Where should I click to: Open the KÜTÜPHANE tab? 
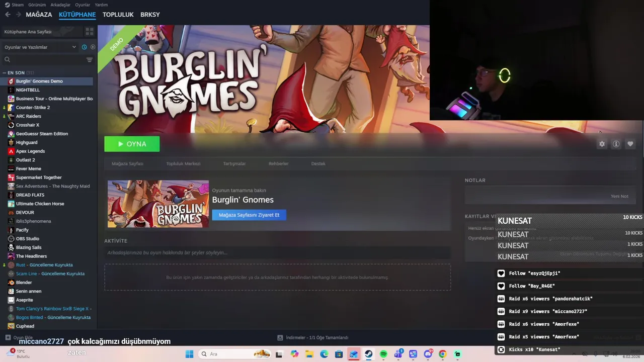(77, 15)
